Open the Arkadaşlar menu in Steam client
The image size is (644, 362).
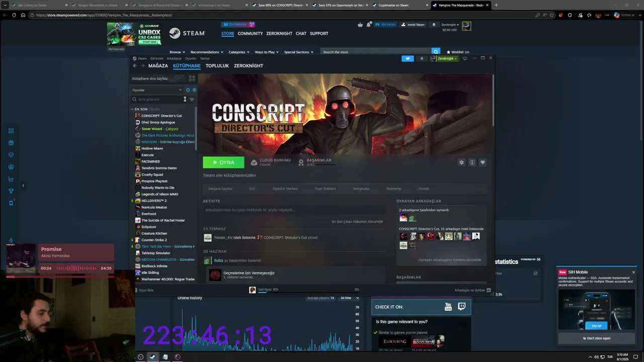tap(174, 58)
